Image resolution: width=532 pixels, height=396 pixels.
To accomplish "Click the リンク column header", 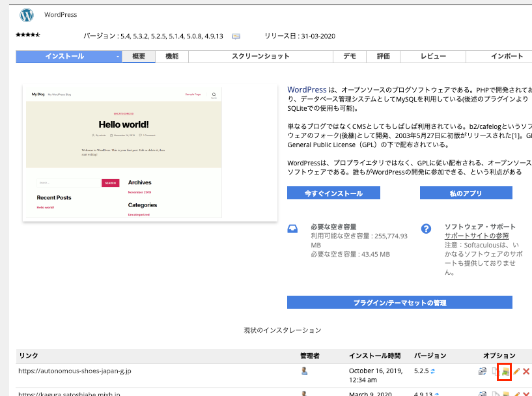I will (29, 356).
